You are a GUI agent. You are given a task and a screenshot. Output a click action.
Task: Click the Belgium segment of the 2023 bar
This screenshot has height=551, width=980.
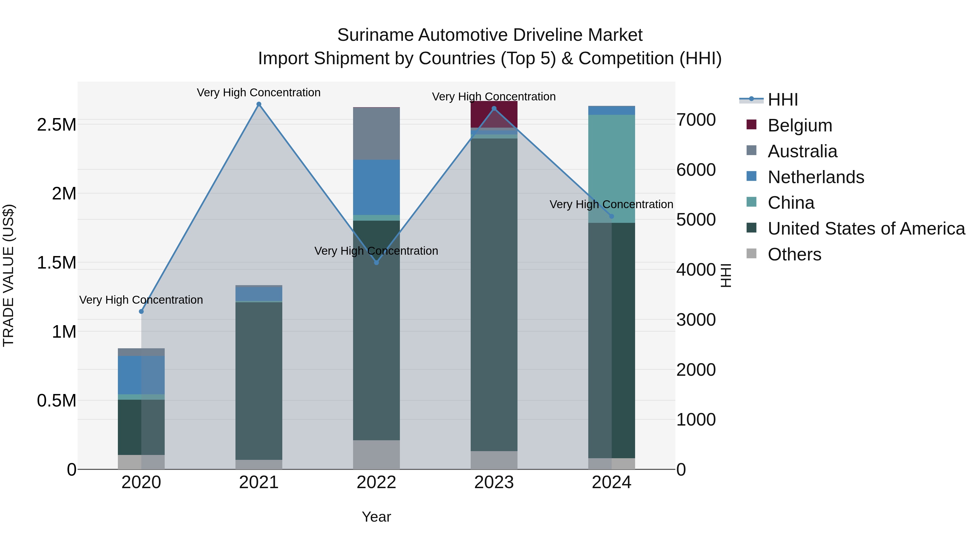coord(494,115)
